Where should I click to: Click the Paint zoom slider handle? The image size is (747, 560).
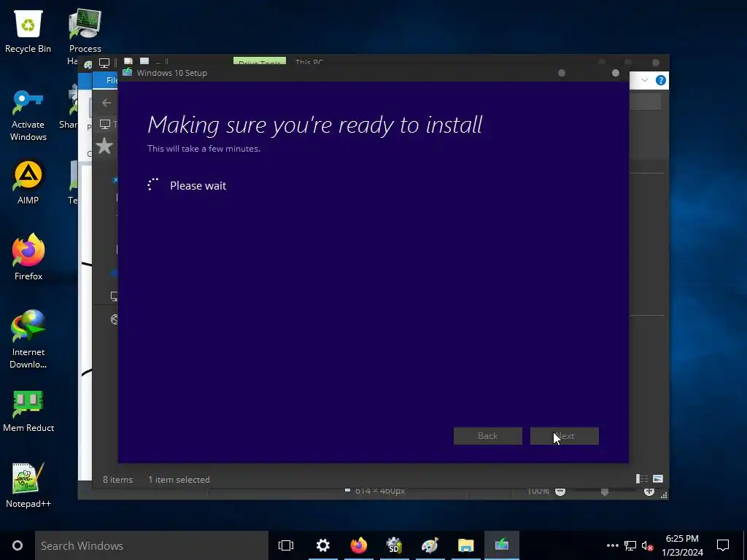[605, 492]
